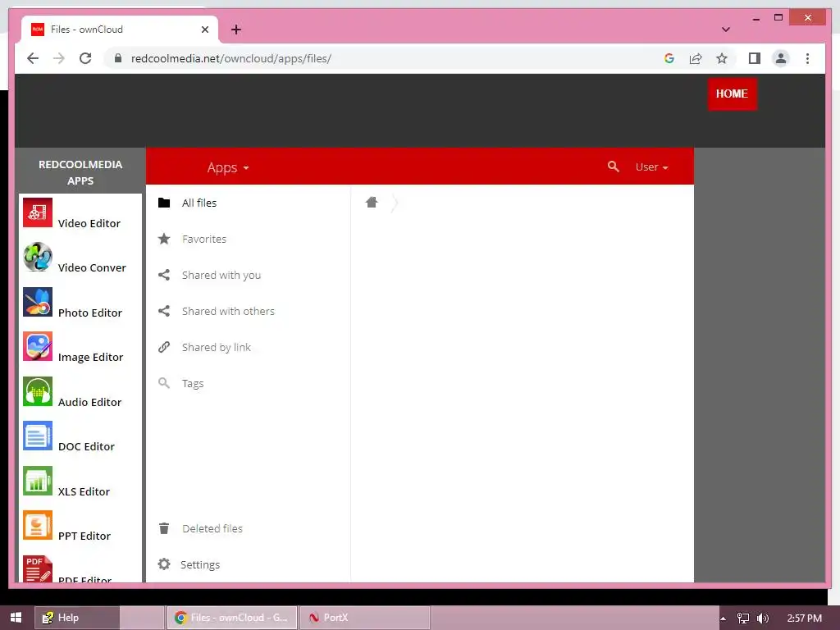Click the Shared with others share icon
Screen dimensions: 840x630
pos(164,311)
